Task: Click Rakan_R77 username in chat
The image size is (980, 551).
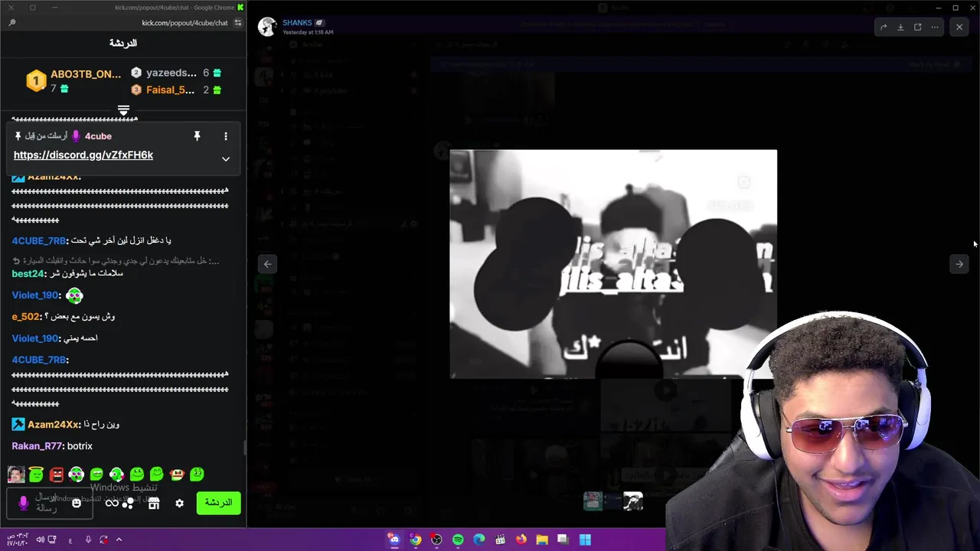Action: pyautogui.click(x=38, y=446)
